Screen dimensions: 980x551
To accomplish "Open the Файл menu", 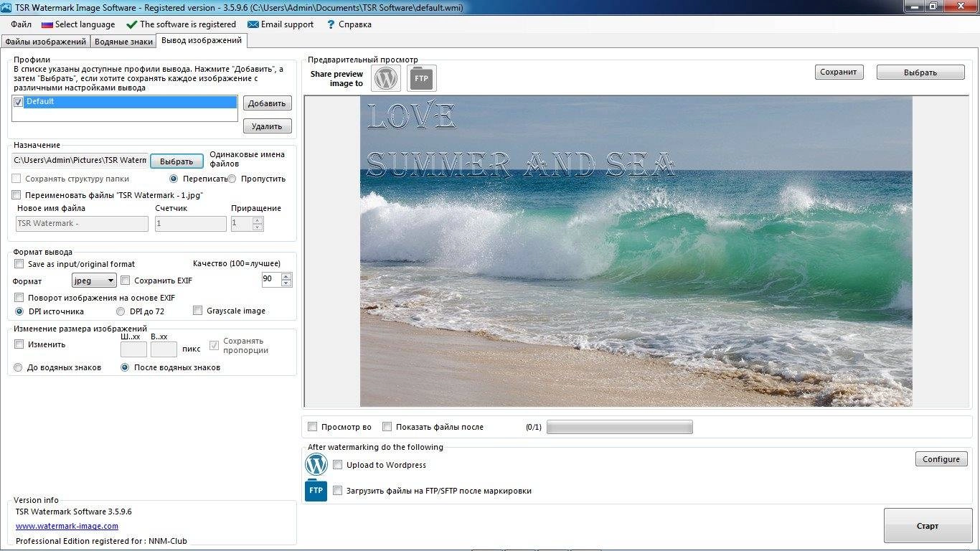I will click(x=21, y=24).
